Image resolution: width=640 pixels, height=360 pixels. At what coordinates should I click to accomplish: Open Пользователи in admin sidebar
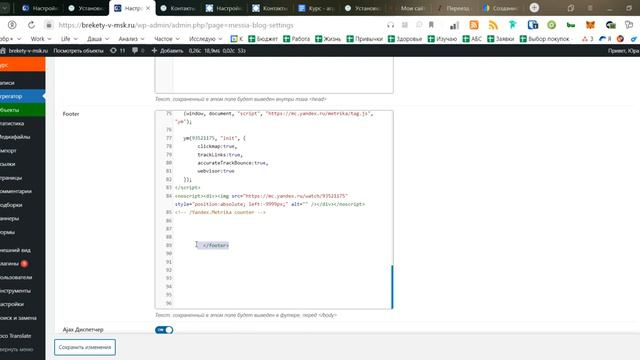(16, 277)
